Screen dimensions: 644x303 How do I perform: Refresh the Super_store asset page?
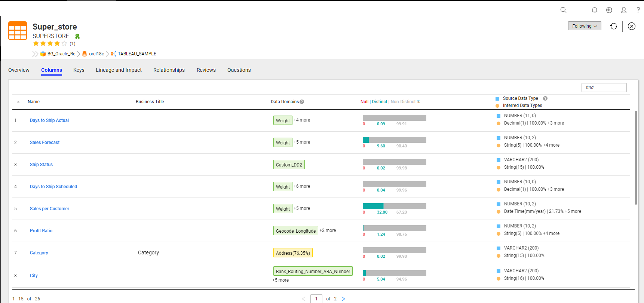tap(614, 26)
